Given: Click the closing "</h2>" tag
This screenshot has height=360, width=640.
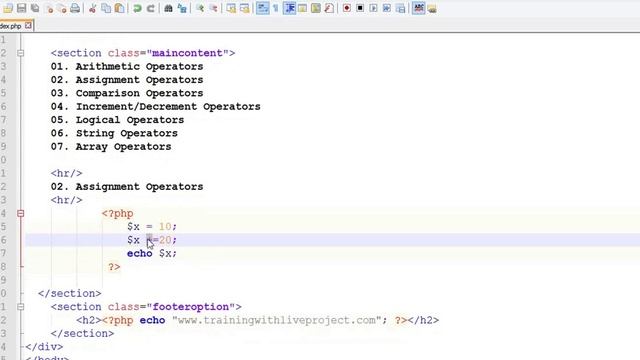Looking at the screenshot, I should tap(423, 320).
